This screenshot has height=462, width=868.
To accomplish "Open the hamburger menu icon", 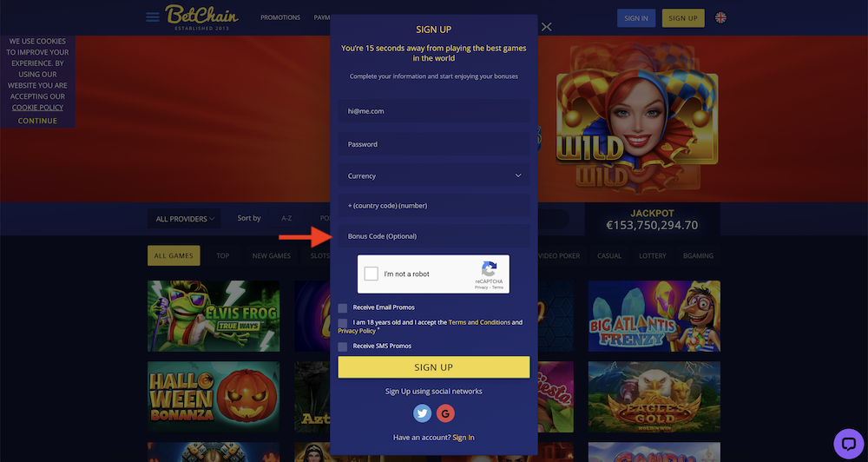I will coord(153,17).
